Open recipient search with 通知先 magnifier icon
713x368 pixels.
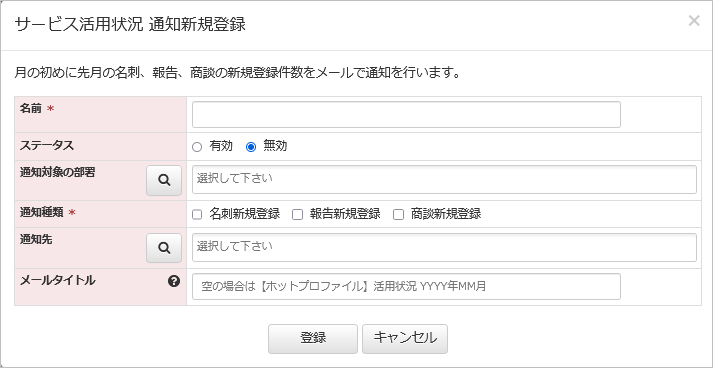point(164,248)
